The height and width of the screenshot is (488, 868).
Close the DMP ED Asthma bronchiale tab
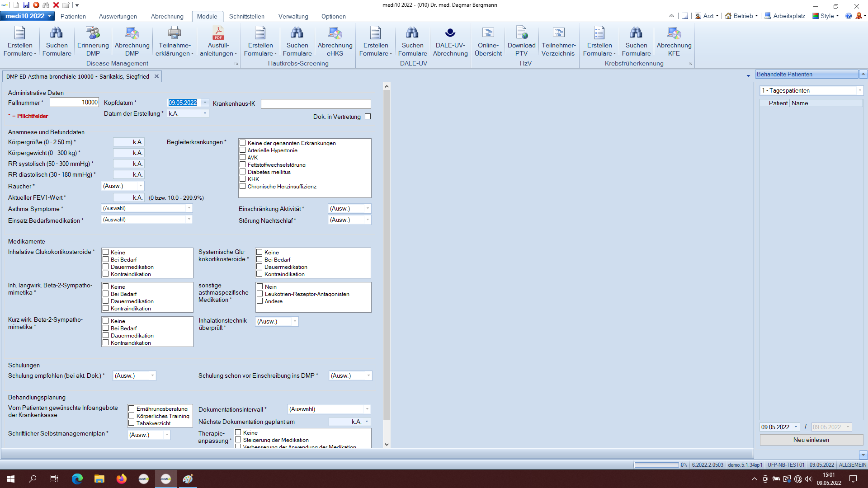[x=156, y=76]
